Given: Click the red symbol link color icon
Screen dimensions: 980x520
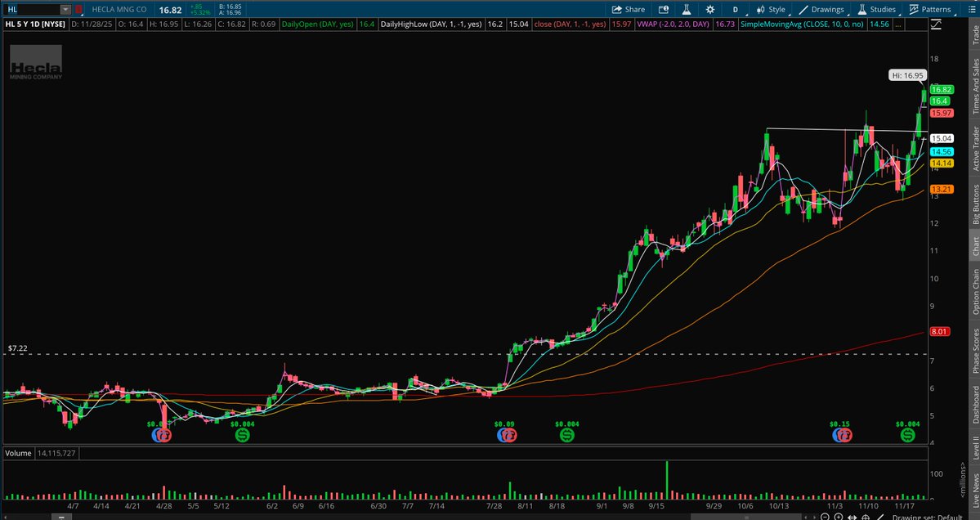Looking at the screenshot, I should (78, 9).
